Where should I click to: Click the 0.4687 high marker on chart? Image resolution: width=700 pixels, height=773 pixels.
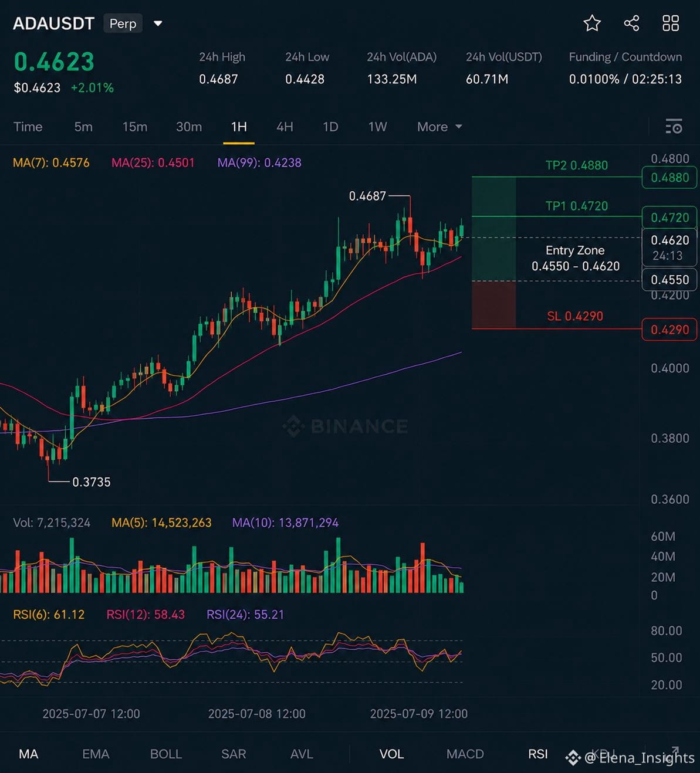[367, 196]
